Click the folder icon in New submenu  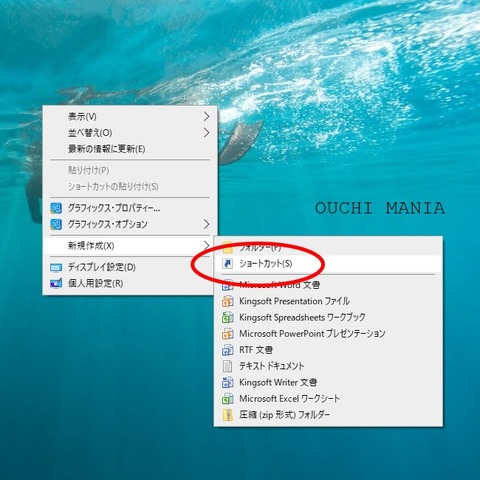coord(228,248)
